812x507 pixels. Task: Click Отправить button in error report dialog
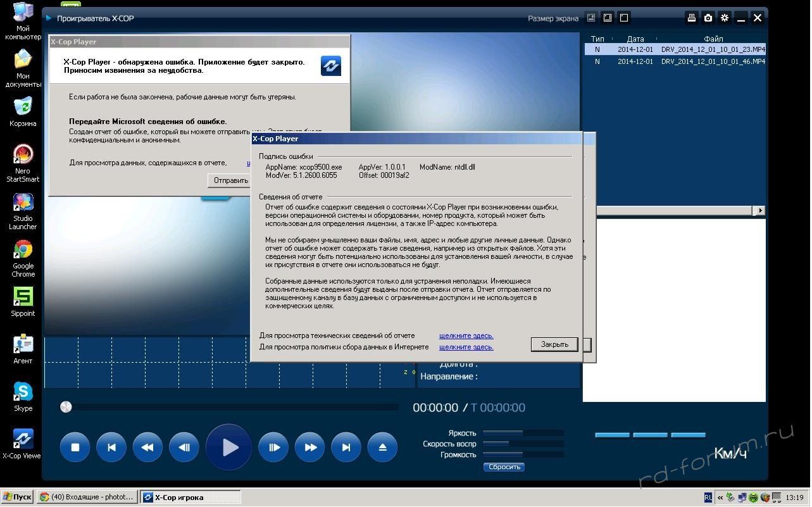tap(230, 180)
